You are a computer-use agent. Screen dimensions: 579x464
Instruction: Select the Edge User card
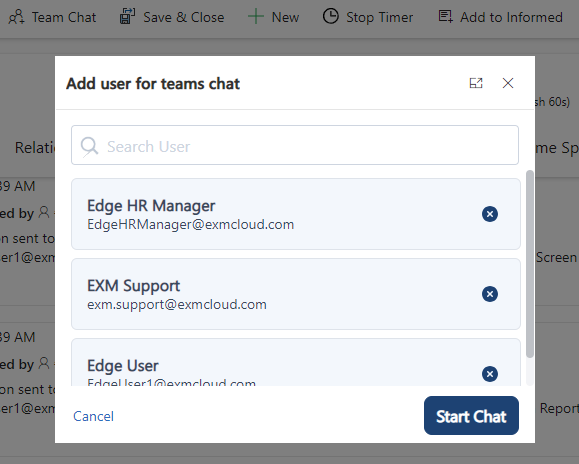pos(296,362)
